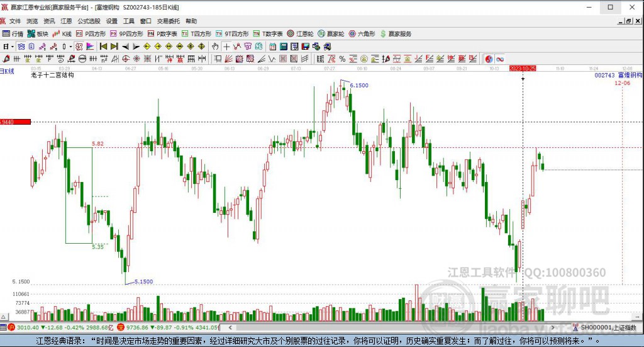Open the 六角形 hexagon tool

point(362,34)
